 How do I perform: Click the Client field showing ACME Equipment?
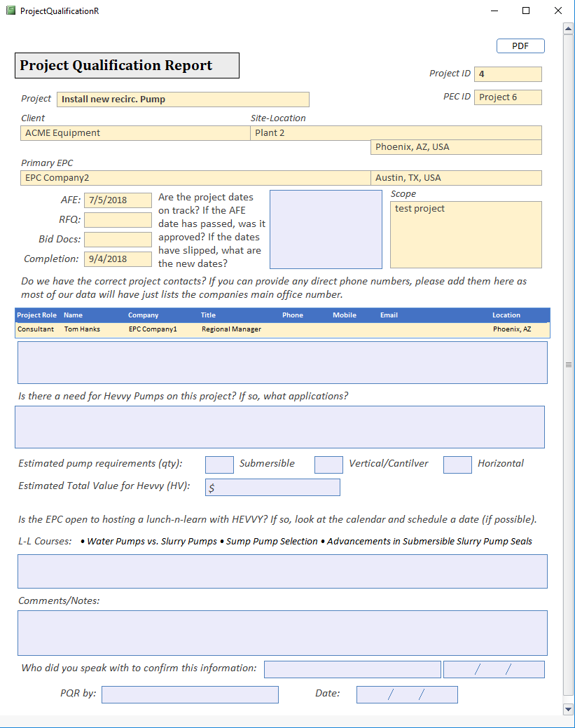(135, 133)
